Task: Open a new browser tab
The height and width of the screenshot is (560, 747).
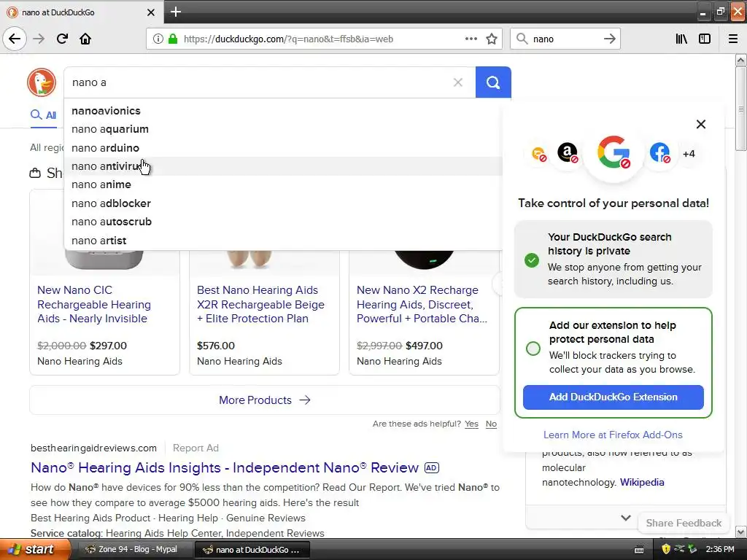Action: tap(175, 12)
